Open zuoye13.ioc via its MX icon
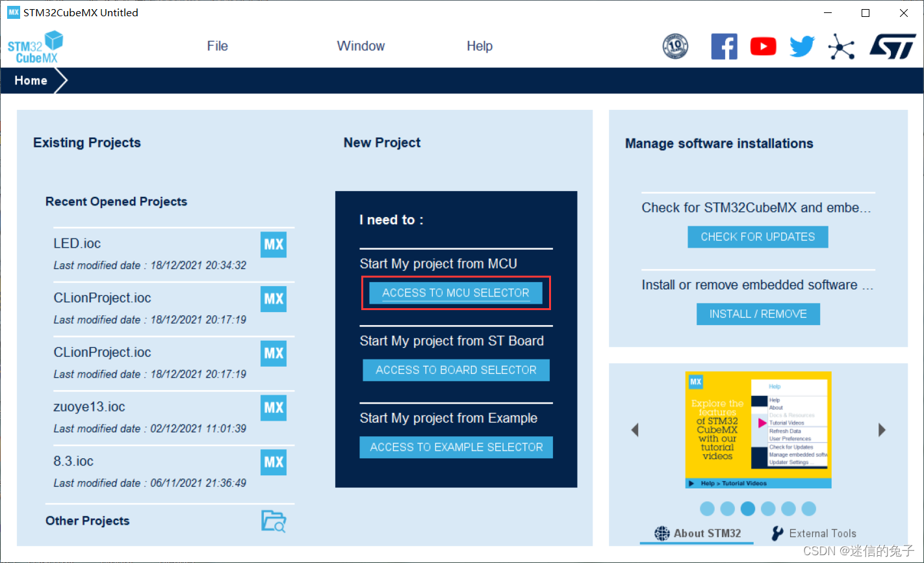 pyautogui.click(x=274, y=408)
